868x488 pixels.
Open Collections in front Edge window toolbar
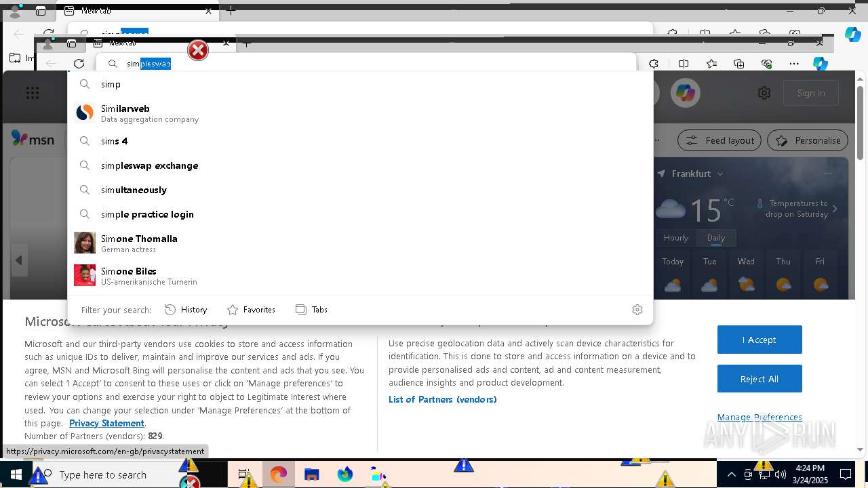tap(739, 64)
